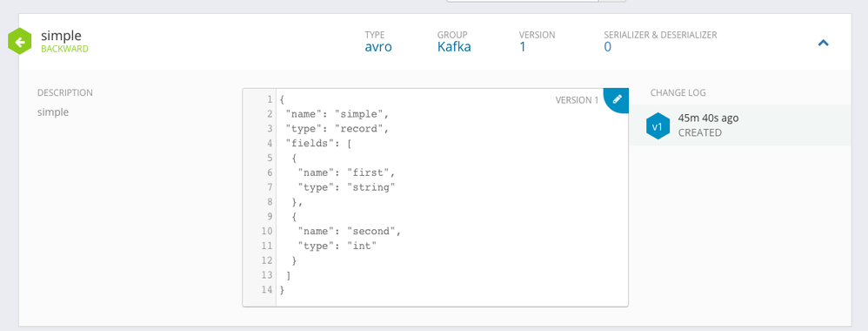Viewport: 868px width, 331px height.
Task: Collapse the simple schema panel chevron
Action: [x=823, y=43]
